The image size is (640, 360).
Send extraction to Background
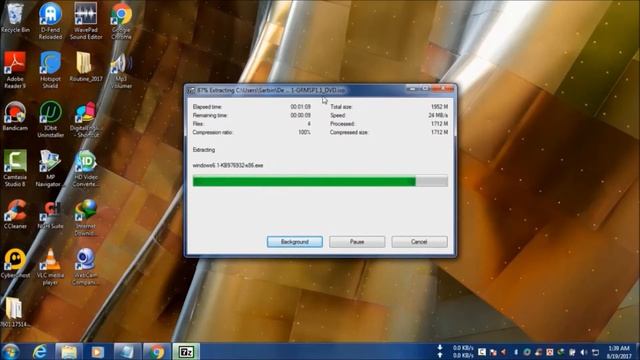coord(295,242)
